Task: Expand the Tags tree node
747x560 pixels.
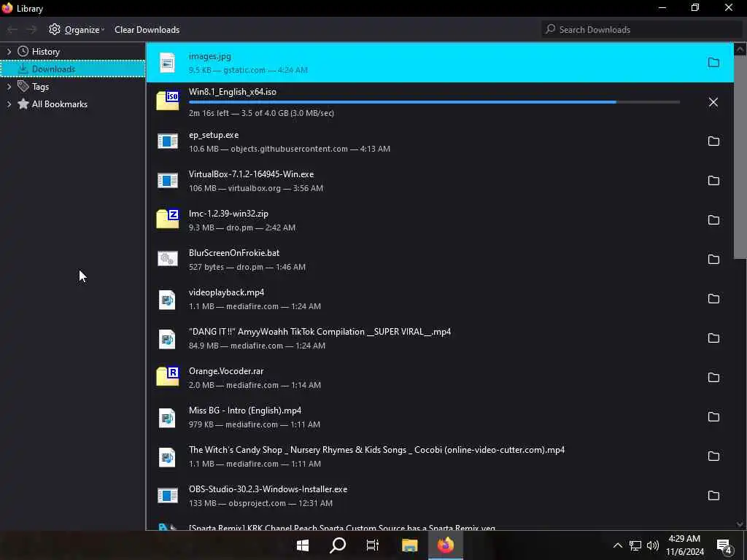Action: click(9, 87)
